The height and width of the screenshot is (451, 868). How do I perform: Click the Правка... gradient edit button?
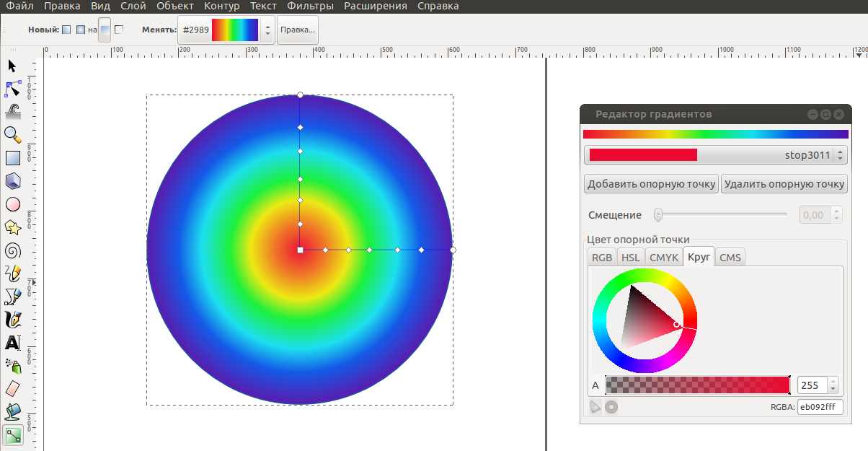coord(297,30)
